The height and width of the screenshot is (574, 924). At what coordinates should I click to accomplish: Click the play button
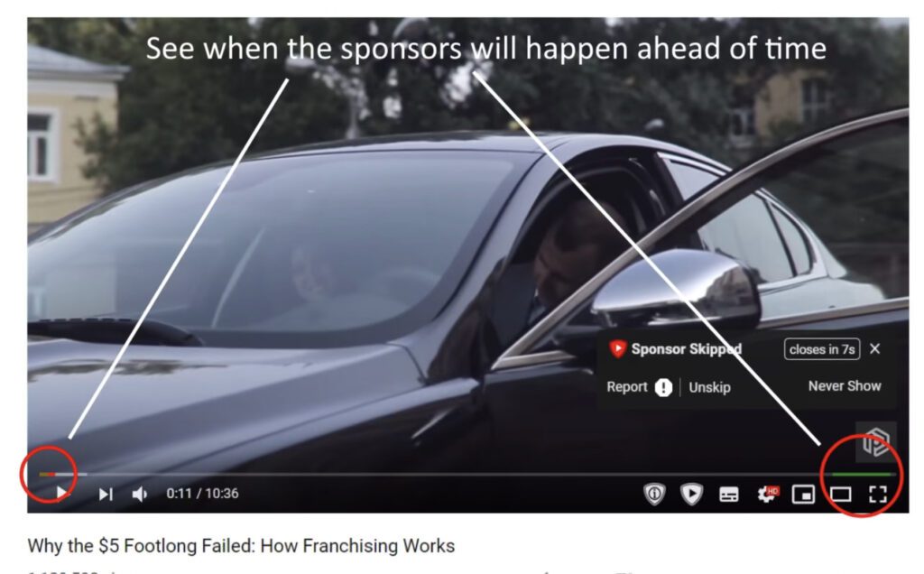coord(61,493)
